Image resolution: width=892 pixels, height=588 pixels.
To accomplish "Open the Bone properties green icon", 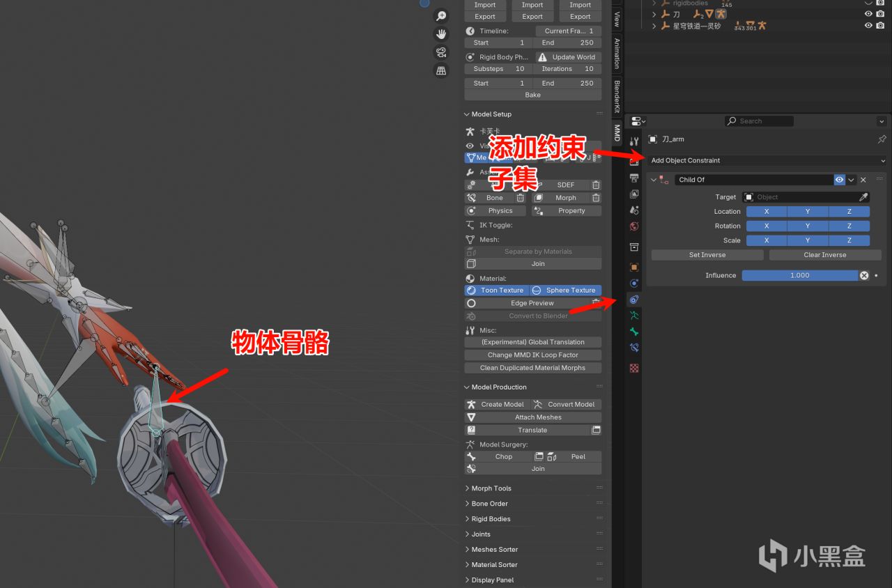I will (634, 332).
